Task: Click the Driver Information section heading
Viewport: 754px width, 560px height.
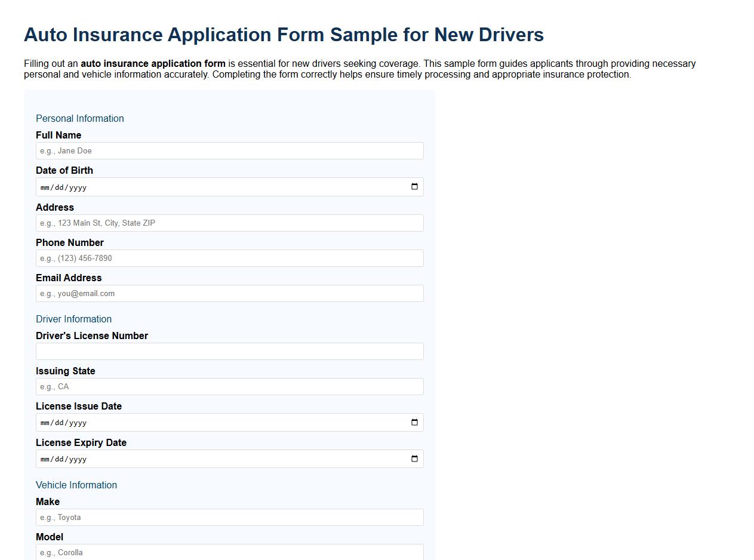Action: (x=73, y=319)
